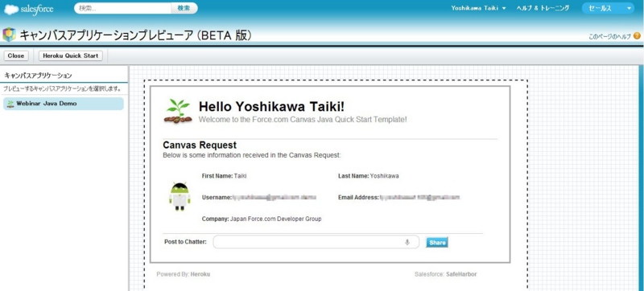Click the Welcome to Force.com Canvas subtitle
Screen dimensions: 644x291
click(x=303, y=120)
